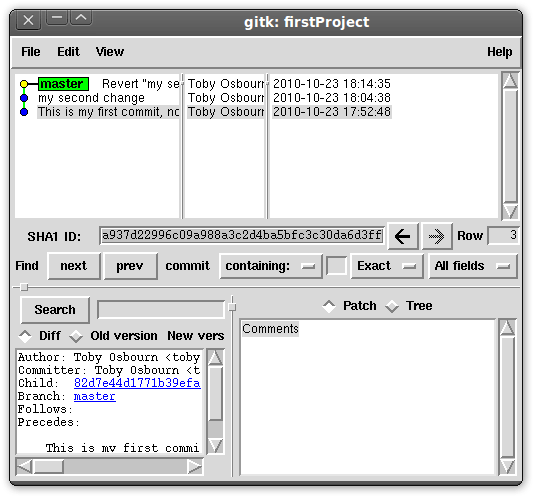Click yellow commit dot for master head
This screenshot has height=499, width=534.
click(x=24, y=84)
